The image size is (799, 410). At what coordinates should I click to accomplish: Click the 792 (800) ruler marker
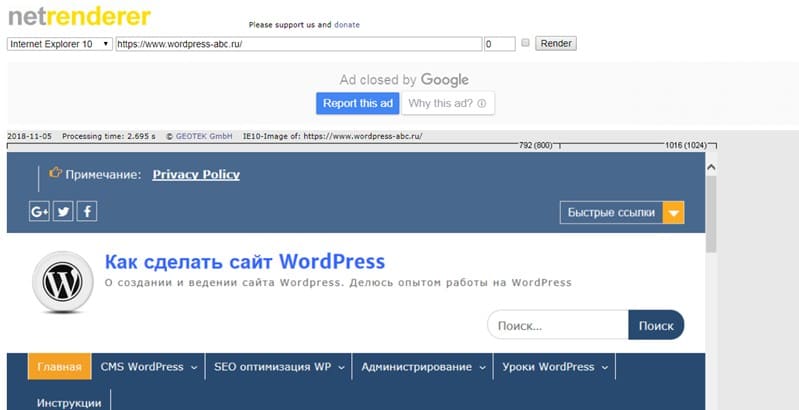[536, 146]
